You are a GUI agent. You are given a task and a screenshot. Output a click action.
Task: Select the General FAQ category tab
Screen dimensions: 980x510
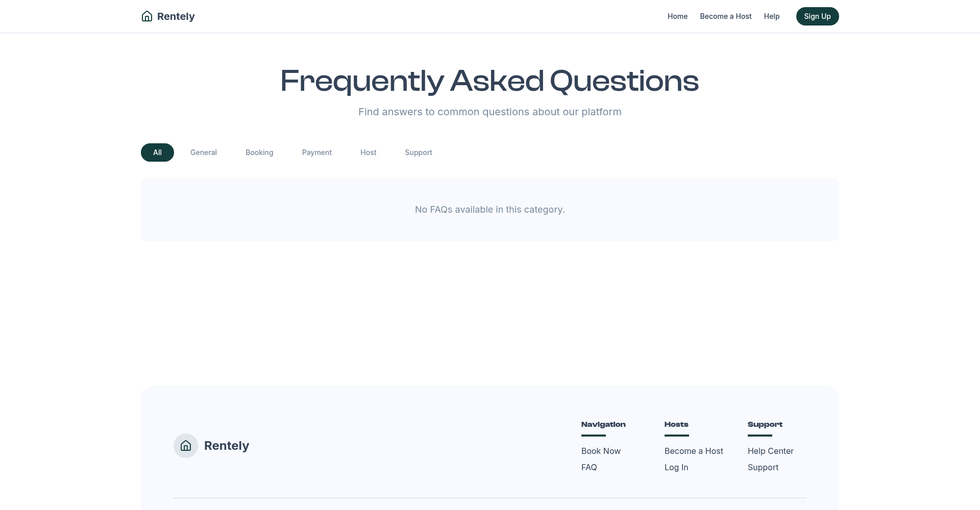(204, 152)
